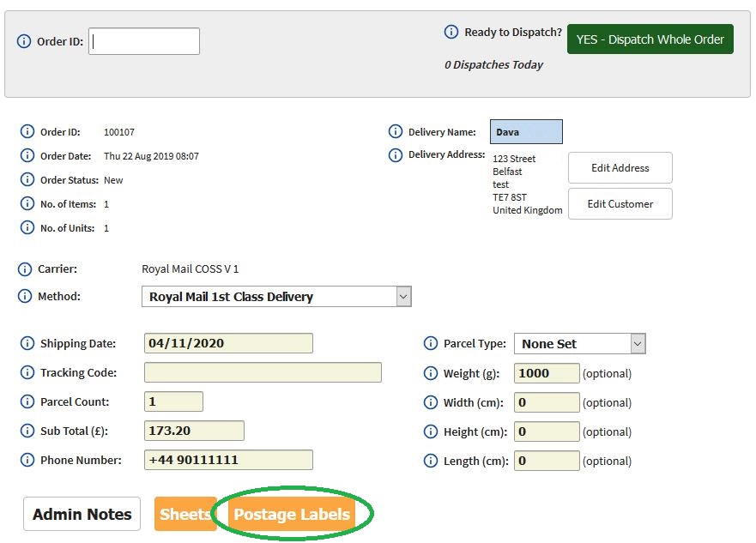The height and width of the screenshot is (543, 756).
Task: Click info icon next to Length (cm)
Action: 431,462
